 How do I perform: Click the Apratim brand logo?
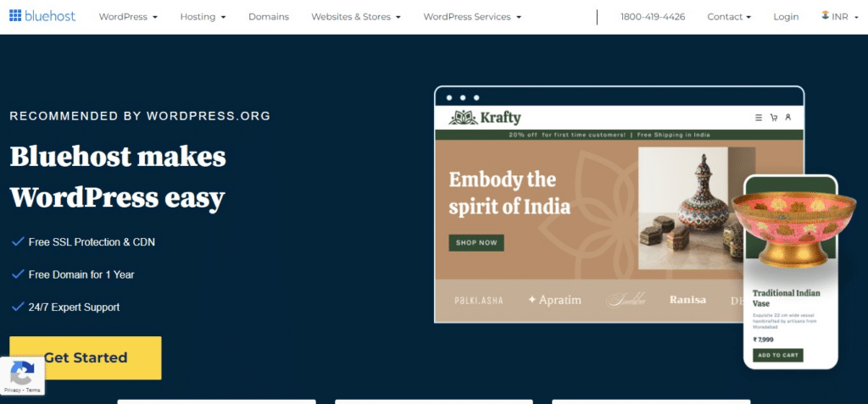[554, 300]
